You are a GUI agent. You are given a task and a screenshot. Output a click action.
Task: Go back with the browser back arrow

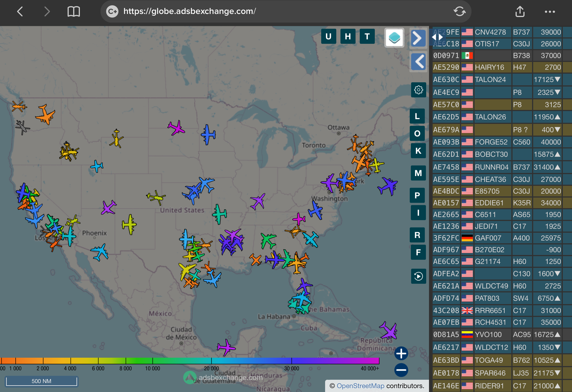(x=20, y=11)
